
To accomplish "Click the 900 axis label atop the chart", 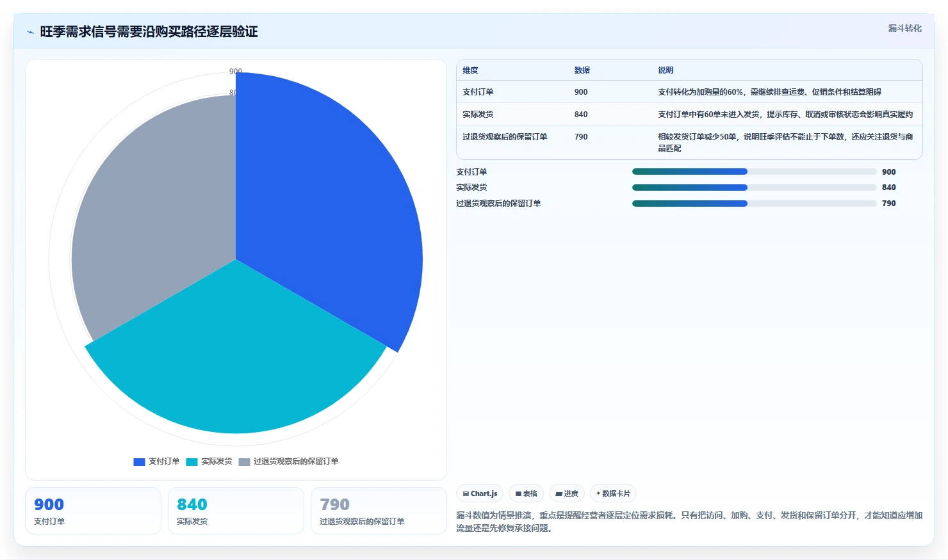I will coord(236,72).
